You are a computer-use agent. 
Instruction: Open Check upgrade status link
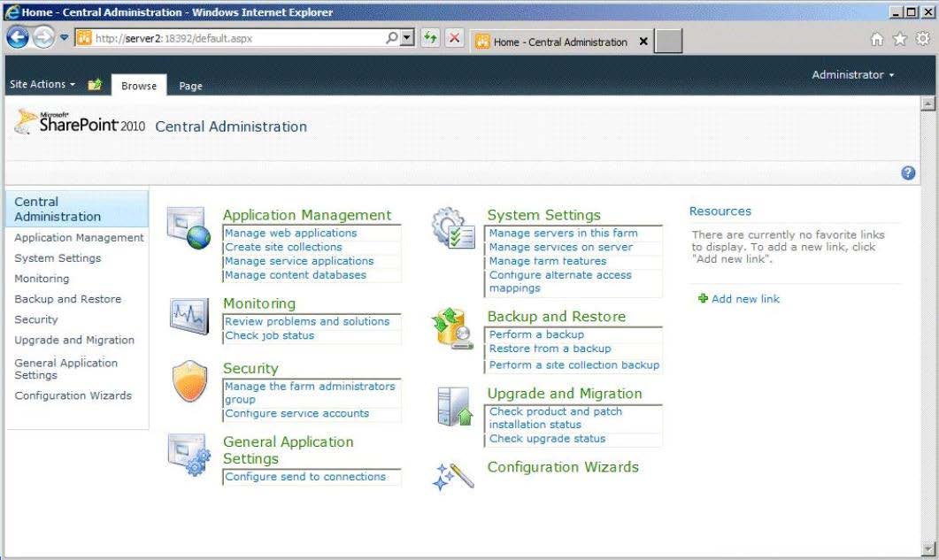(547, 439)
